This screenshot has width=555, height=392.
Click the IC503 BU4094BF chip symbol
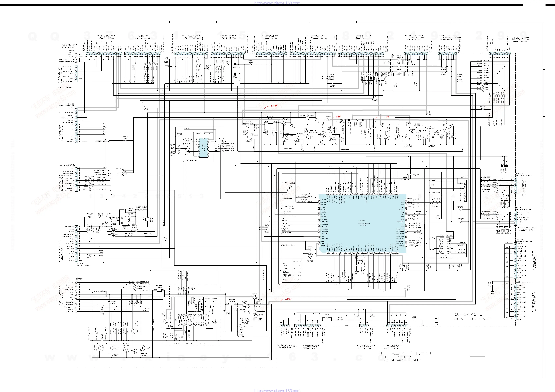click(x=204, y=148)
